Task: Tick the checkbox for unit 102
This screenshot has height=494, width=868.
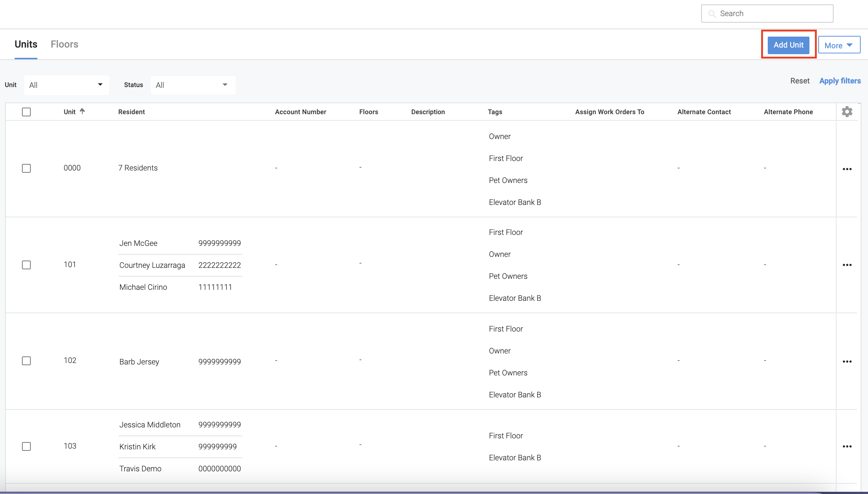Action: (26, 361)
